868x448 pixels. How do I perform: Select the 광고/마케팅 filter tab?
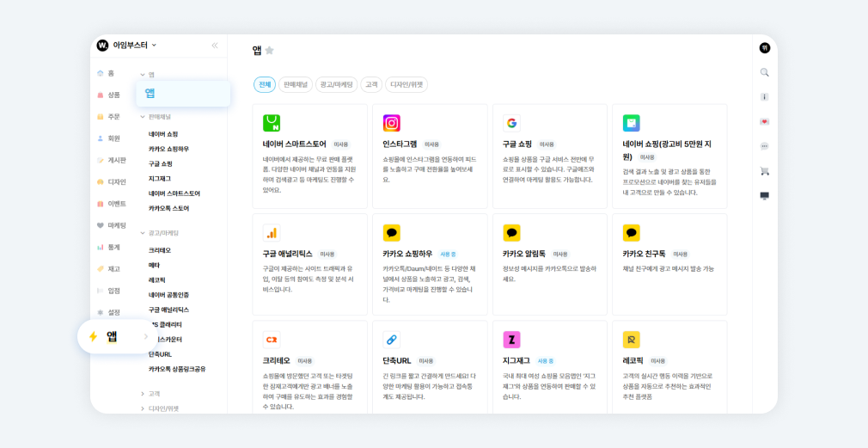point(337,85)
